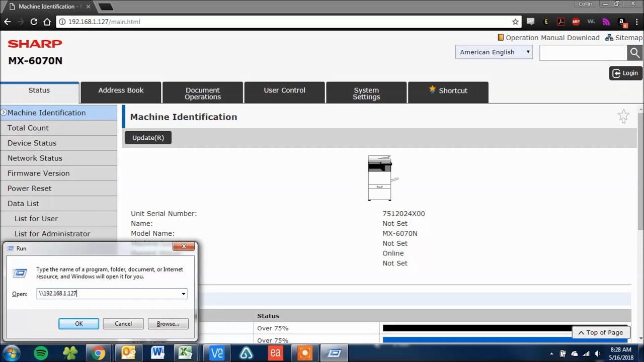Click the Top of Page button
644x362 pixels.
(601, 332)
